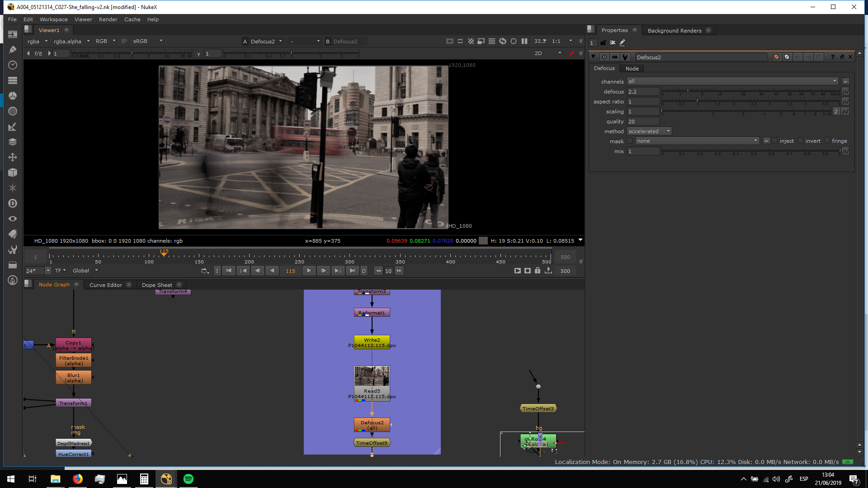Open the Spotify taskbar icon
Screen dimensions: 868x488
(x=189, y=479)
